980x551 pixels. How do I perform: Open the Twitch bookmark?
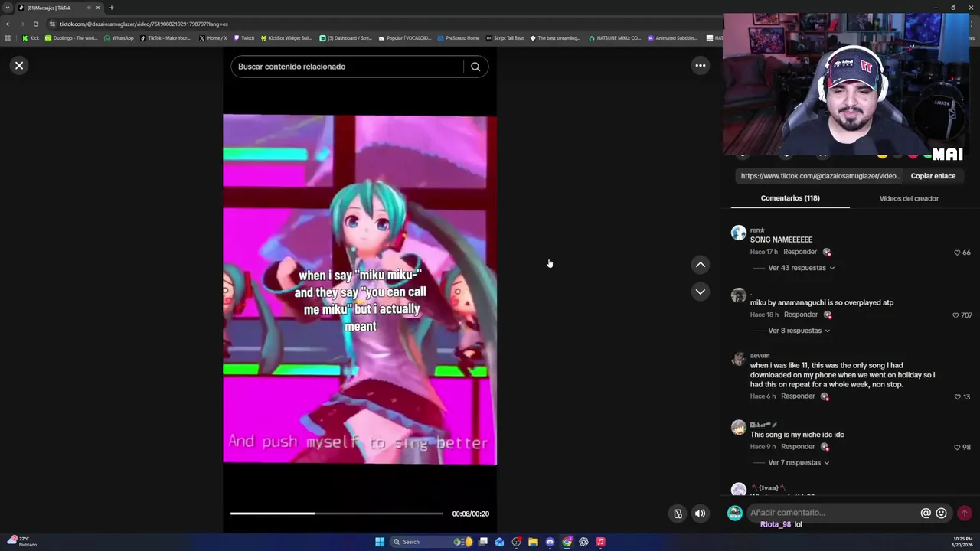point(243,38)
